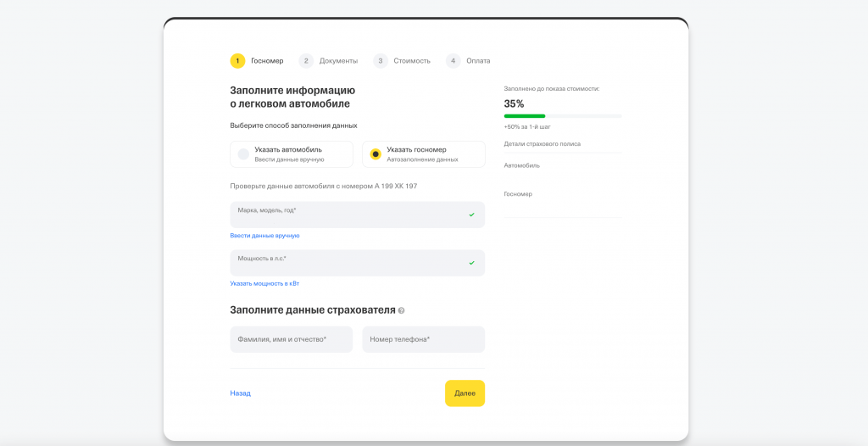868x446 pixels.
Task: Click the step 1 Госномер indicator
Action: (x=257, y=61)
